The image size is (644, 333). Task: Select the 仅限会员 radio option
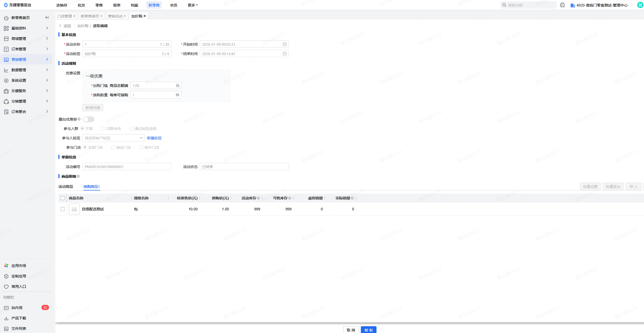tap(103, 128)
